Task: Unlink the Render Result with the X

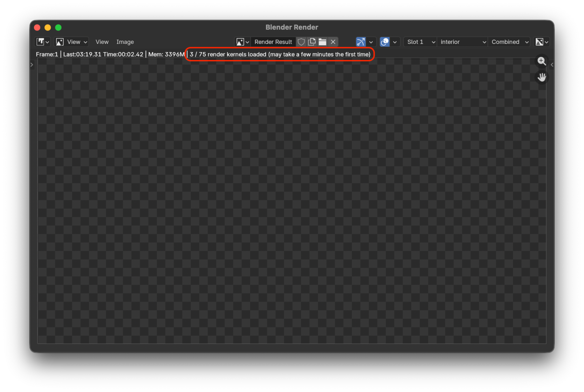Action: (x=333, y=42)
